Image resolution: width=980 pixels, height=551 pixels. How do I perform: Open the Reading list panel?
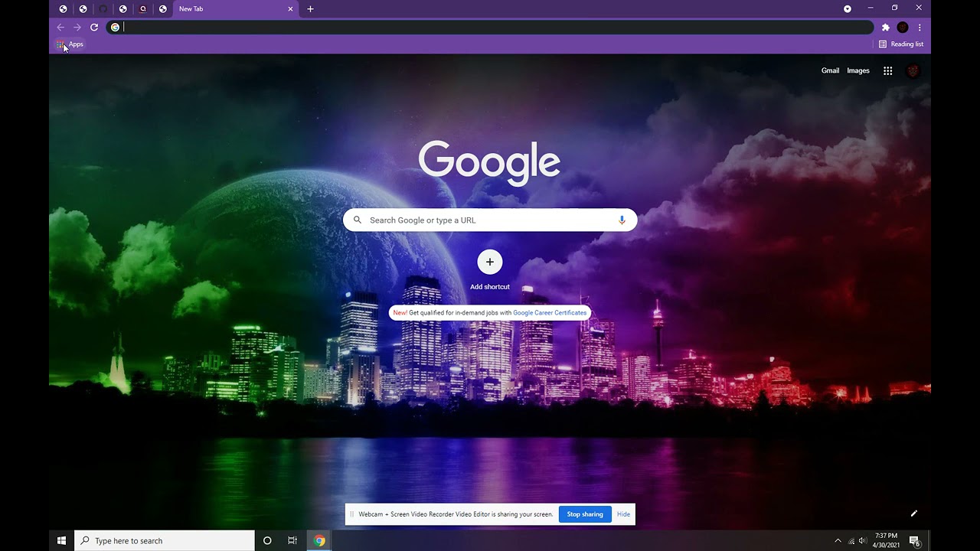click(901, 44)
